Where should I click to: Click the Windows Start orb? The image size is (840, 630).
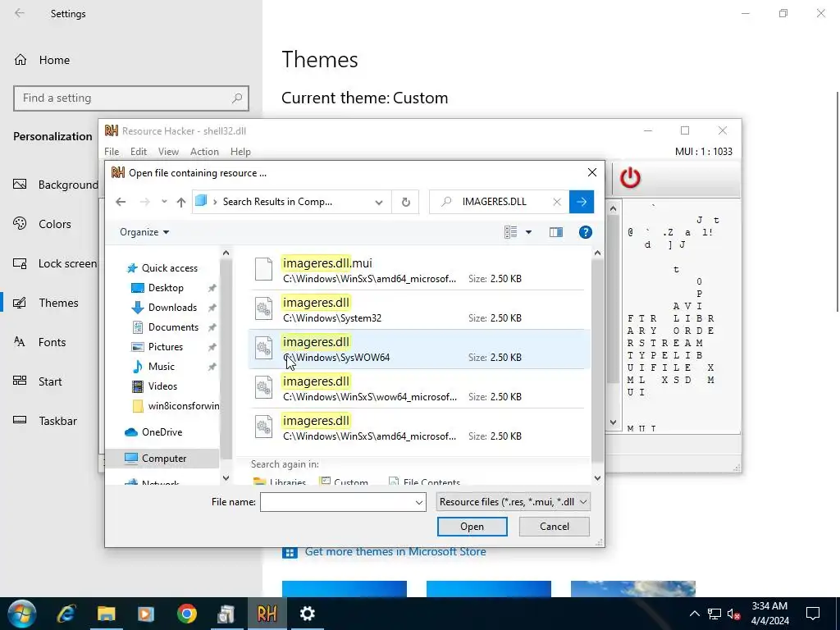pos(22,614)
